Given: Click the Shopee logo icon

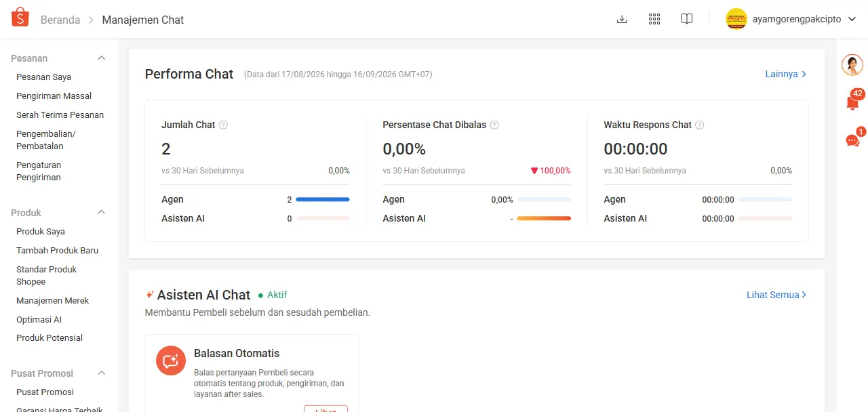Looking at the screenshot, I should coord(20,18).
